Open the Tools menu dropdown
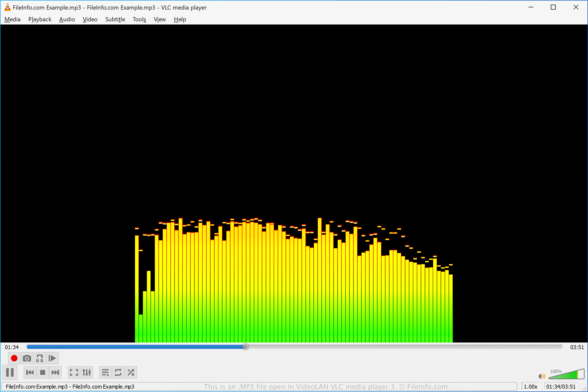Screen dimensions: 588x392 pos(139,19)
